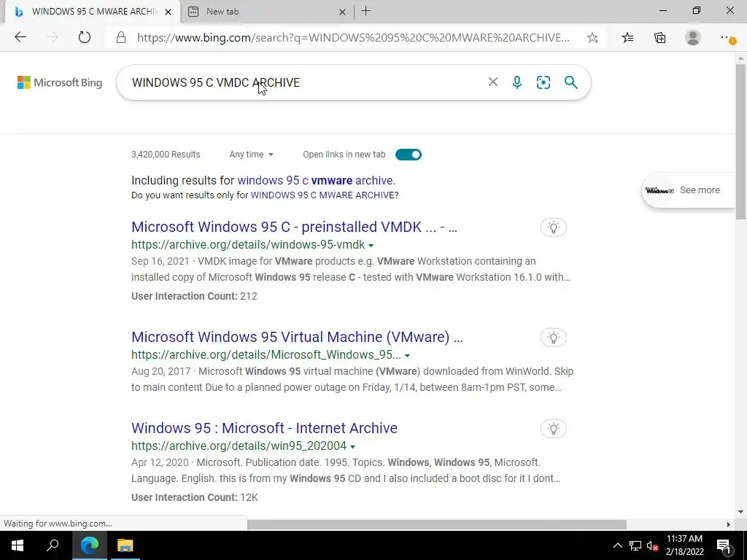Clear the Bing search box text
Image resolution: width=747 pixels, height=560 pixels.
(493, 82)
